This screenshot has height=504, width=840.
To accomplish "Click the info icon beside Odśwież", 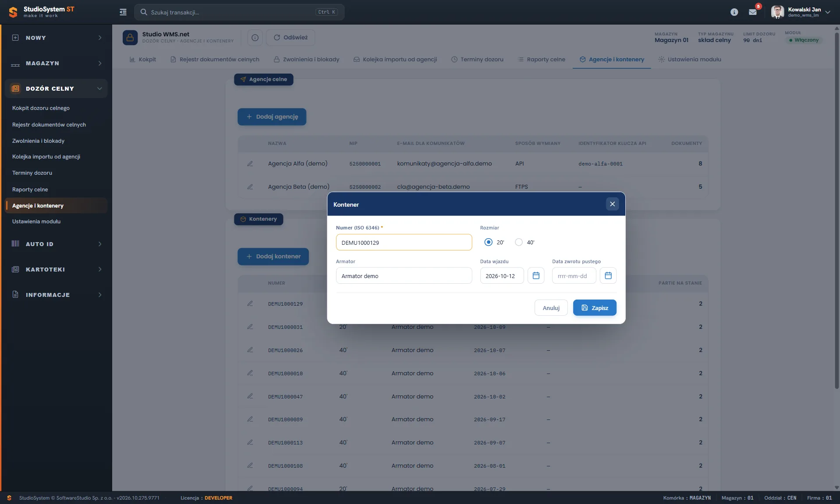I will click(255, 38).
